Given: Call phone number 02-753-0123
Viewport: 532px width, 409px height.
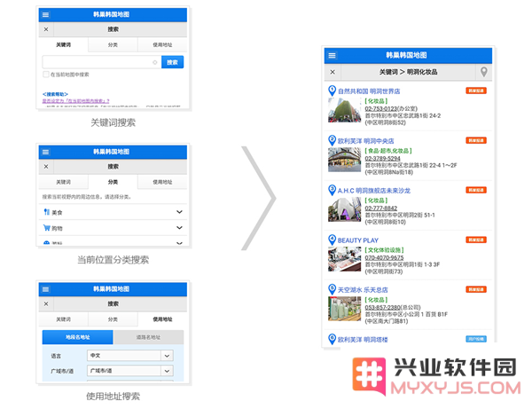Looking at the screenshot, I should [381, 108].
